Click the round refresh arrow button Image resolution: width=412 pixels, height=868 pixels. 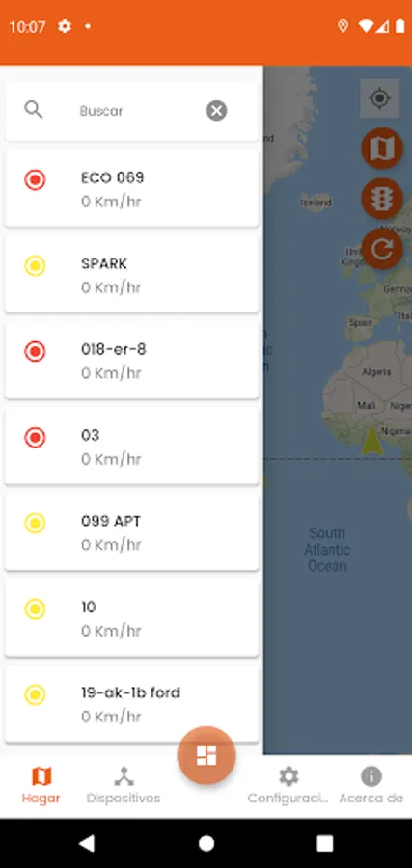tap(382, 249)
